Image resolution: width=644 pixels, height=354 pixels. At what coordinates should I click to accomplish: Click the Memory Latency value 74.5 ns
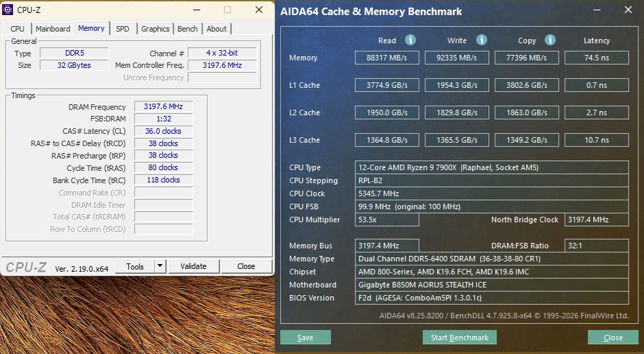point(596,58)
